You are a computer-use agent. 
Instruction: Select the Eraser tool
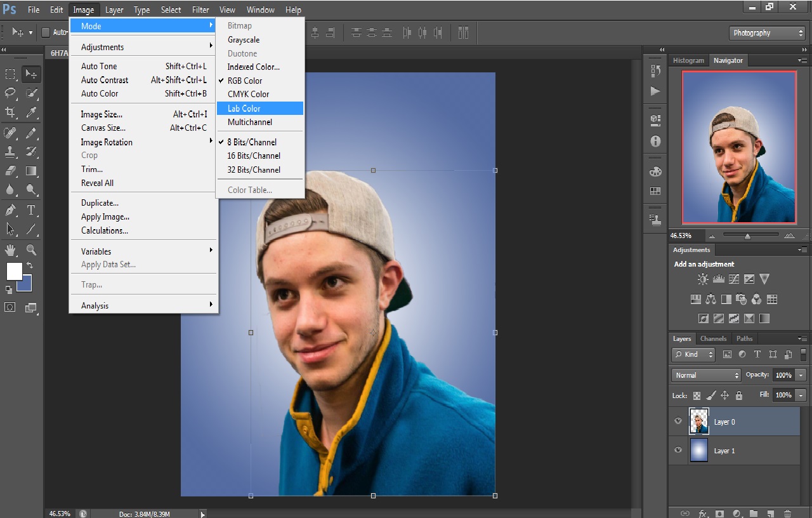(x=10, y=171)
